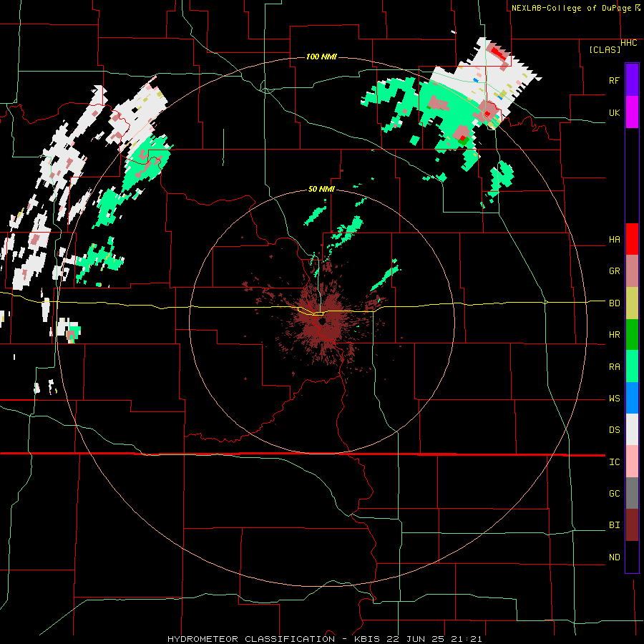Click the GR legend color swatch
The height and width of the screenshot is (644, 644).
632,271
